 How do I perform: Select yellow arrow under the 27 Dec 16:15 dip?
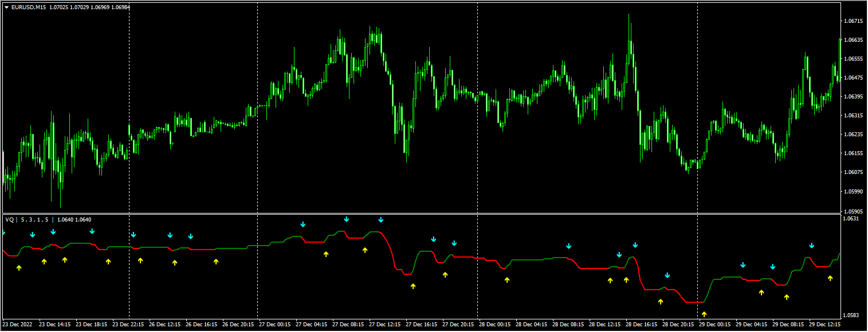pyautogui.click(x=413, y=286)
